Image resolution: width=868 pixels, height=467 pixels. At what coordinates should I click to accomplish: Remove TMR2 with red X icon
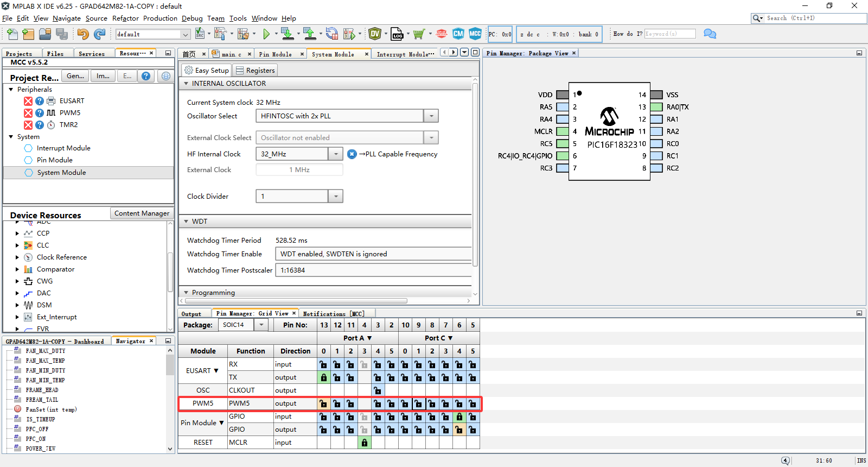[28, 125]
